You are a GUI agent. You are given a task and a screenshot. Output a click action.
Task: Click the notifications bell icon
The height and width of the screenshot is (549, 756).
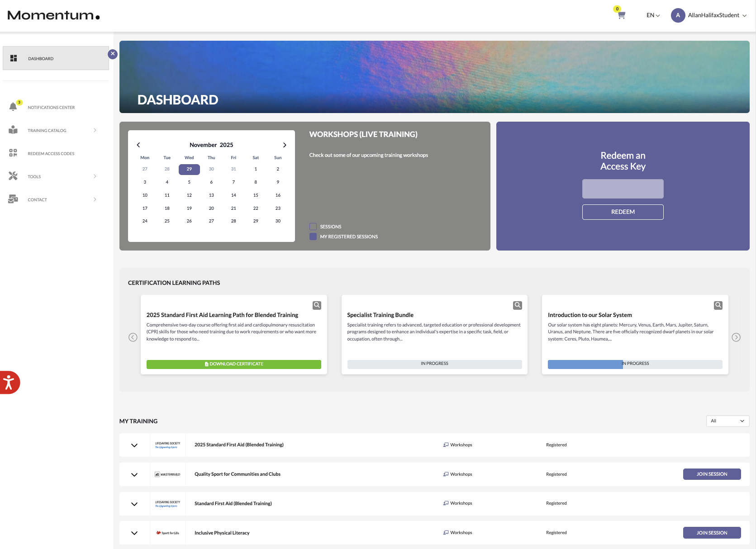(x=13, y=106)
